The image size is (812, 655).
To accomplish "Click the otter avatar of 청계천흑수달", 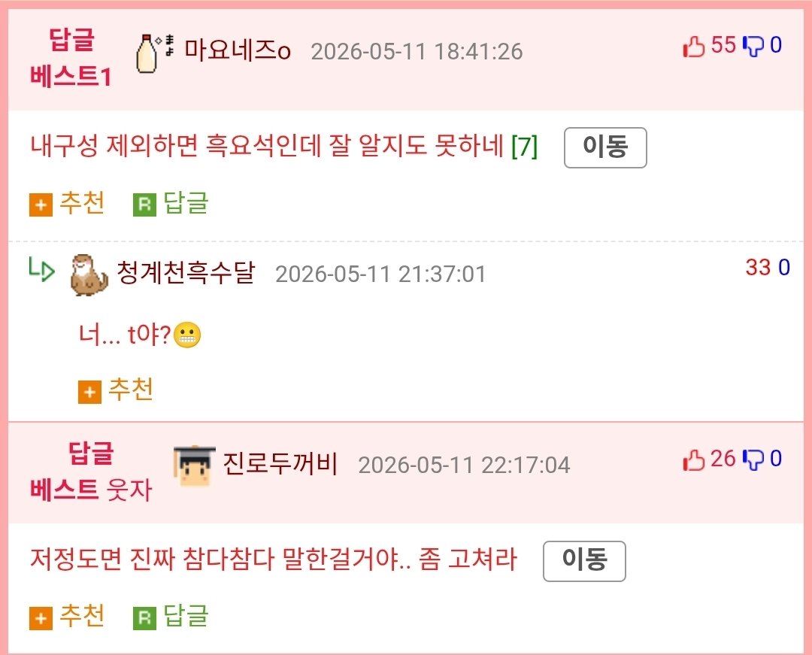I will [89, 275].
